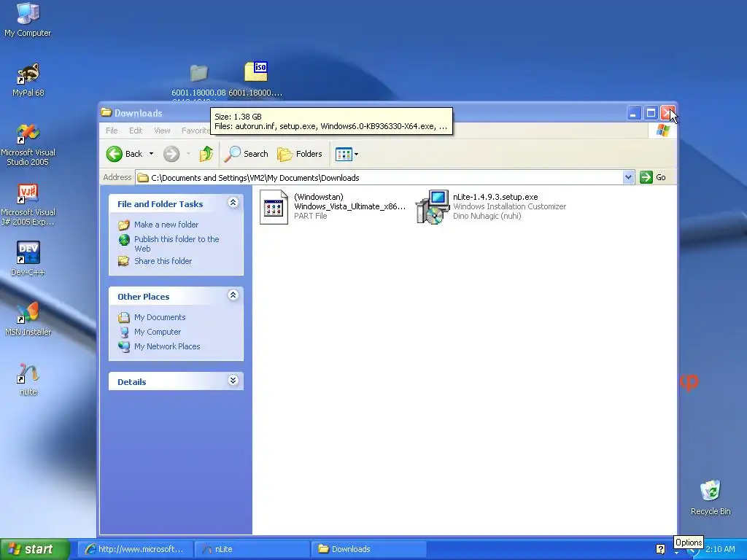Switch to nLite taskbar button
Image resolution: width=747 pixels, height=560 pixels.
pyautogui.click(x=252, y=549)
